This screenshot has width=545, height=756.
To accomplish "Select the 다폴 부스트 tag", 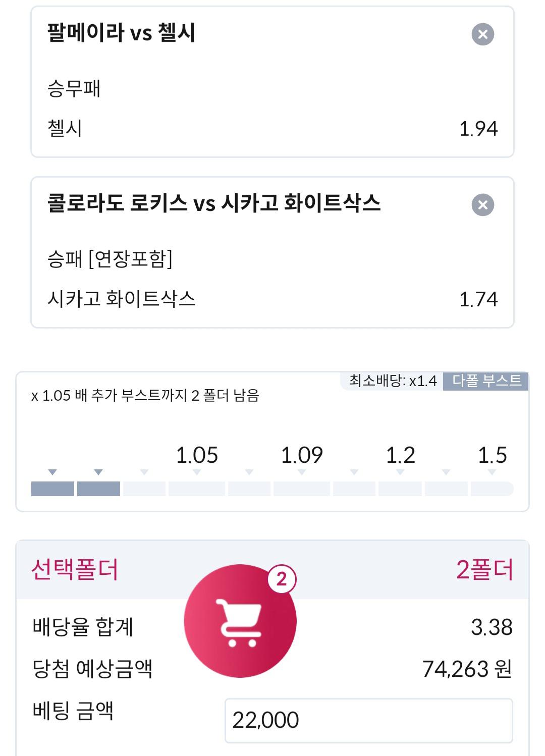I will [x=486, y=381].
